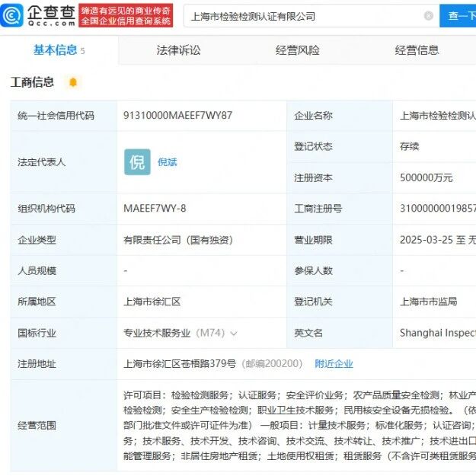Image resolution: width=476 pixels, height=476 pixels.
Task: Click 上海市徐汇区 region value
Action: pos(152,302)
